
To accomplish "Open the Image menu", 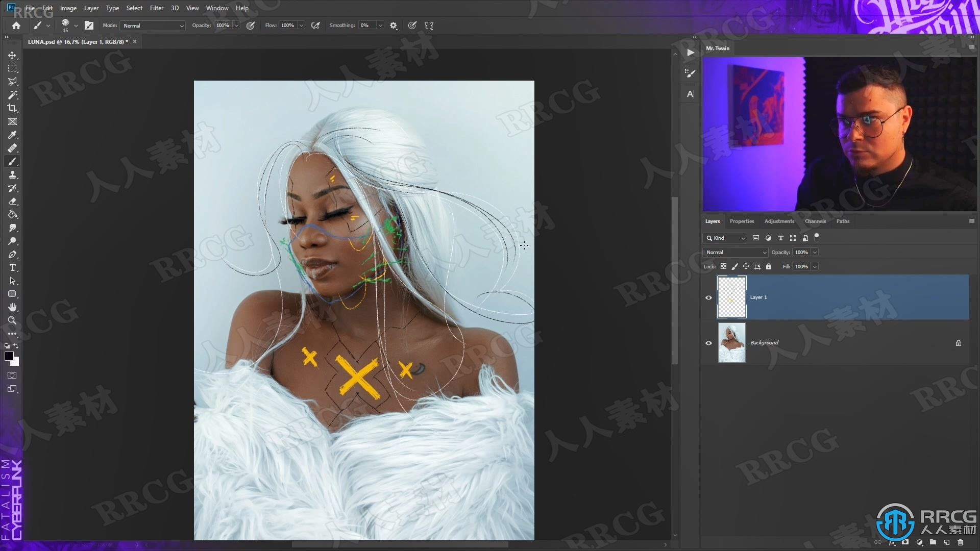I will pyautogui.click(x=68, y=8).
